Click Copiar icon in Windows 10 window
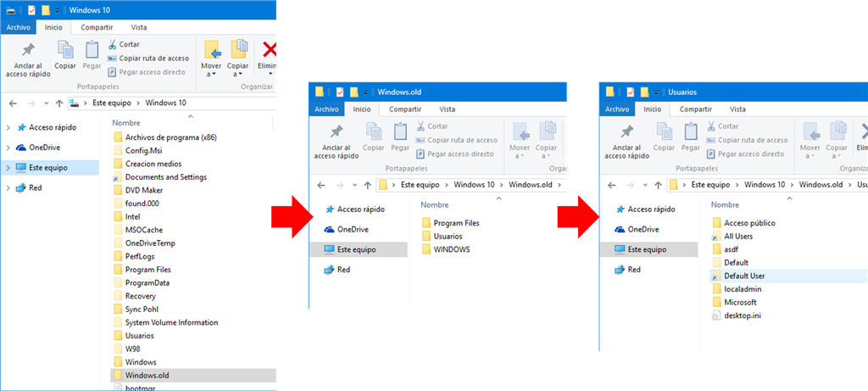This screenshot has height=391, width=868. coord(65,55)
